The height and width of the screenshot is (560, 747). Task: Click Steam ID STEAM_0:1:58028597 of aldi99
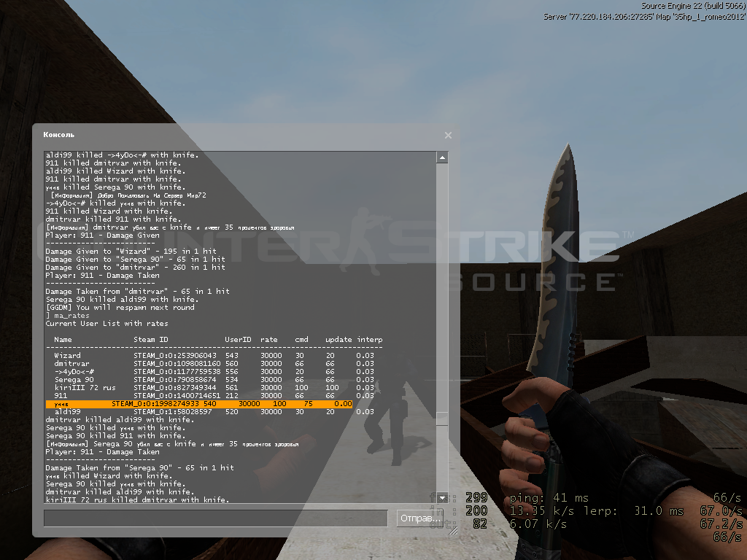point(173,411)
